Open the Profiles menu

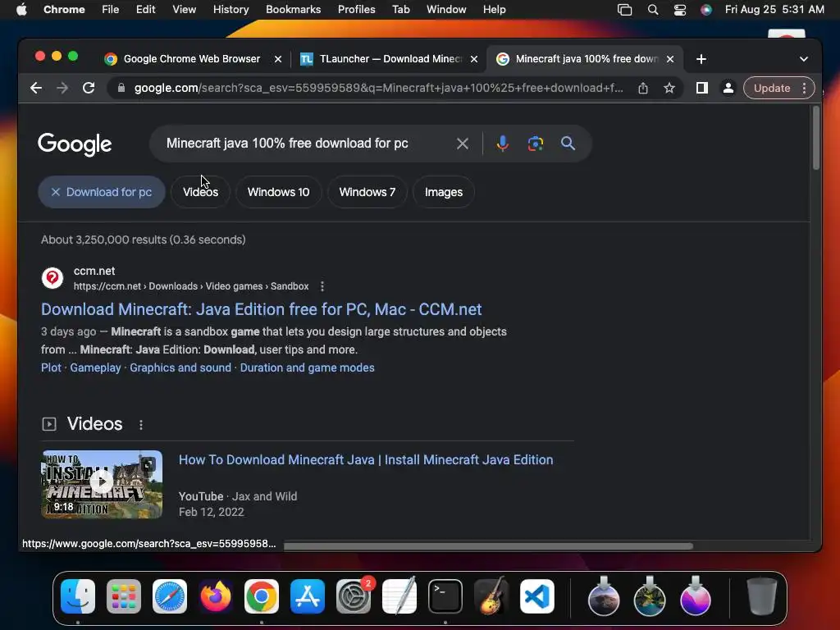[356, 10]
